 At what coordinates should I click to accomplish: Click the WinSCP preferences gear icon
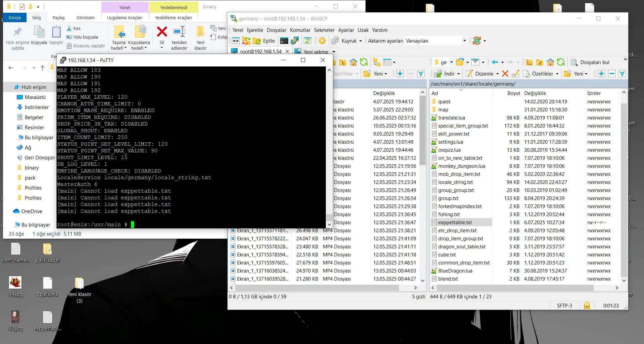(x=322, y=41)
